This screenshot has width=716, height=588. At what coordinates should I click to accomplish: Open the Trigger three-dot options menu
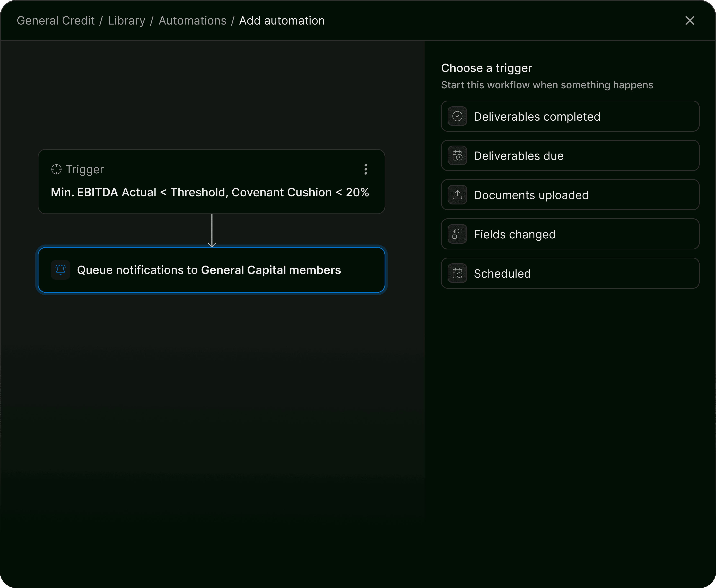(366, 169)
